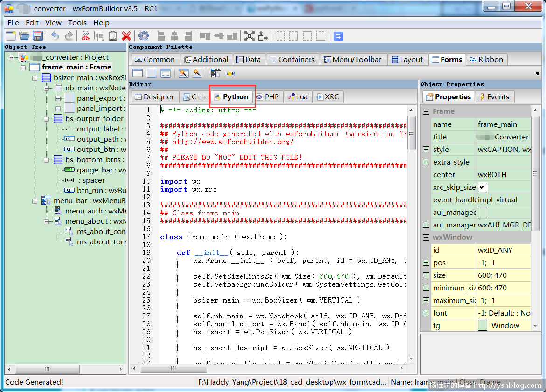Image resolution: width=546 pixels, height=392 pixels.
Task: Redo the last undone action
Action: click(69, 36)
